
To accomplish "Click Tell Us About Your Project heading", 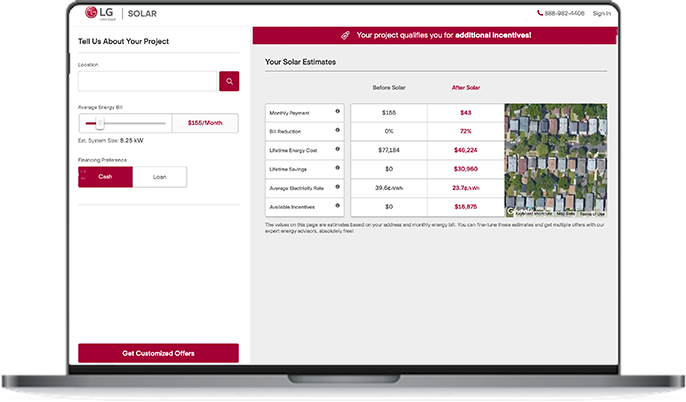I will pyautogui.click(x=123, y=41).
